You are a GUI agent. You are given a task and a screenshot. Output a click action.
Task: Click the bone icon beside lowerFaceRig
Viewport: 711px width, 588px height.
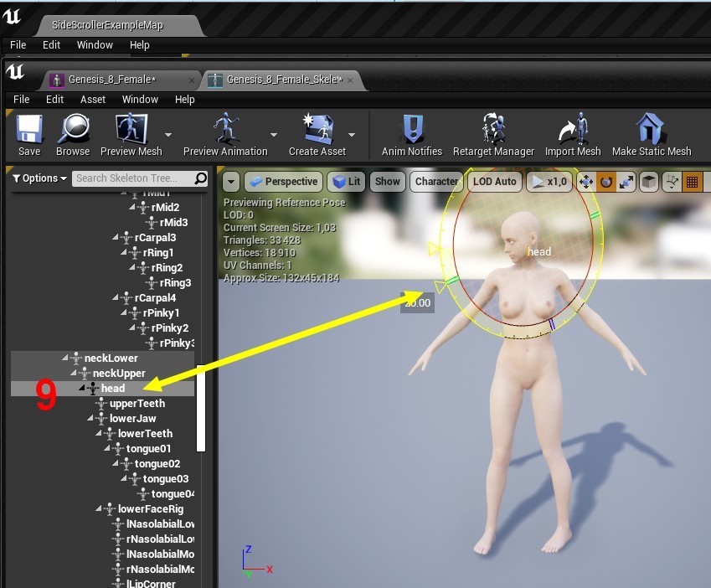pos(109,509)
